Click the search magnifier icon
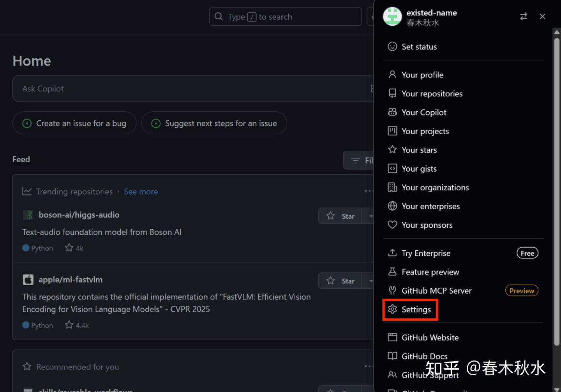Viewport: 561px width, 392px height. click(219, 16)
